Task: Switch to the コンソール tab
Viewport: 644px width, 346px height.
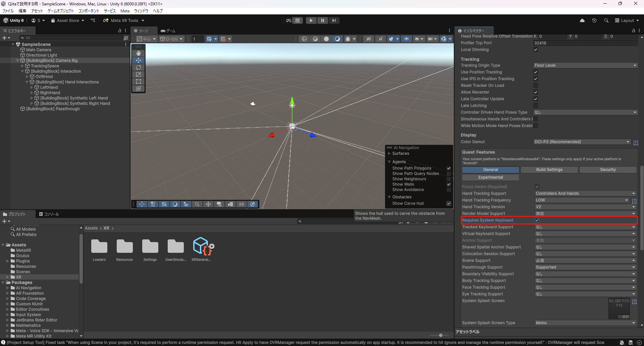Action: tap(49, 214)
